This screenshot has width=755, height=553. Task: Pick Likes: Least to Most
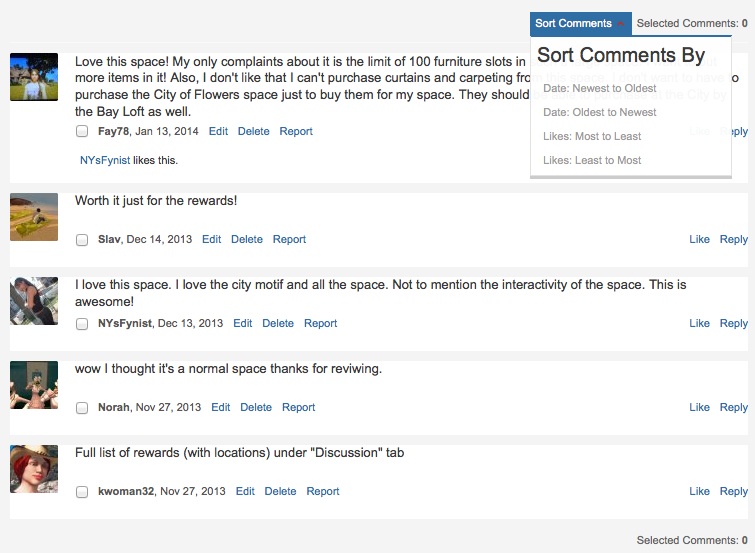[x=592, y=160]
